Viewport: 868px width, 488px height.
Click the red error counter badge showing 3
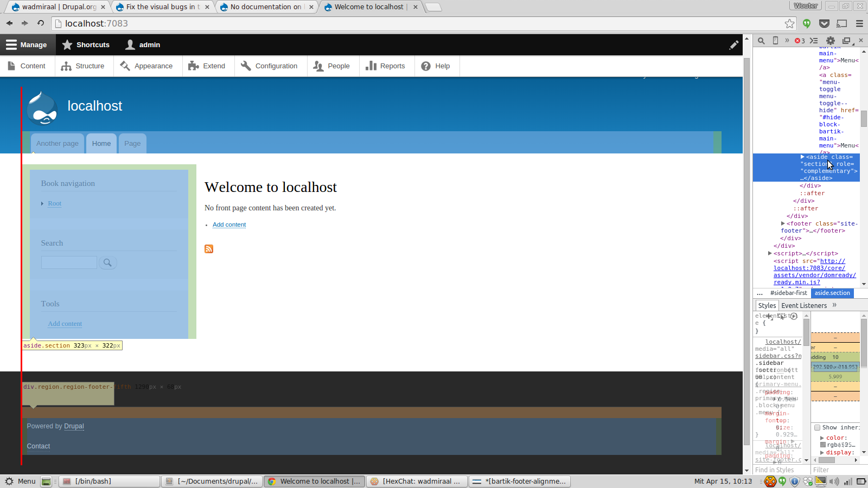797,41
